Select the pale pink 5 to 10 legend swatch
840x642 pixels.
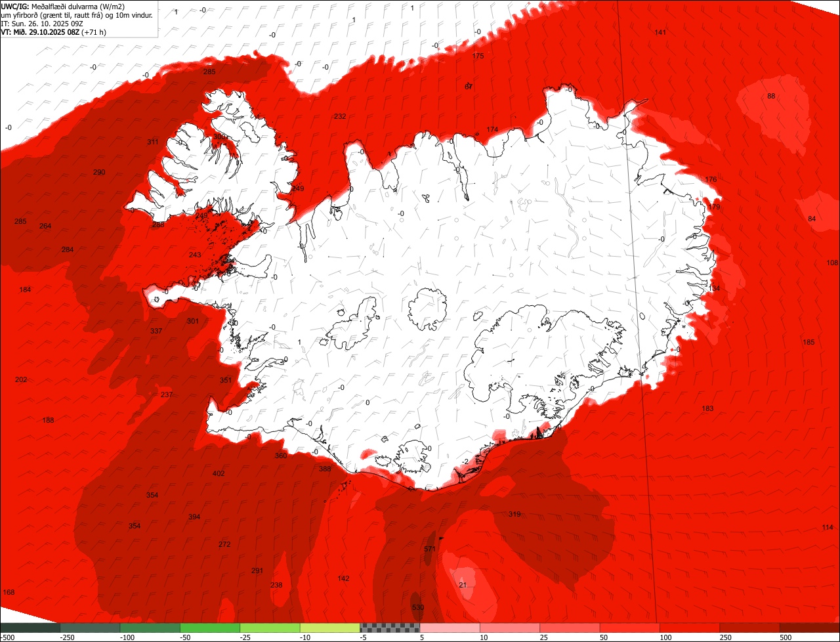coord(450,628)
